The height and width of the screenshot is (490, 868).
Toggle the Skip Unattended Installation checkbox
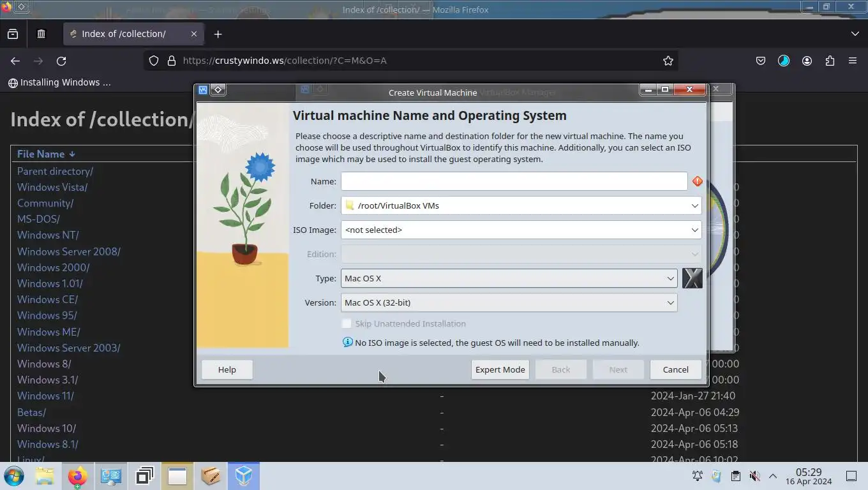point(347,323)
